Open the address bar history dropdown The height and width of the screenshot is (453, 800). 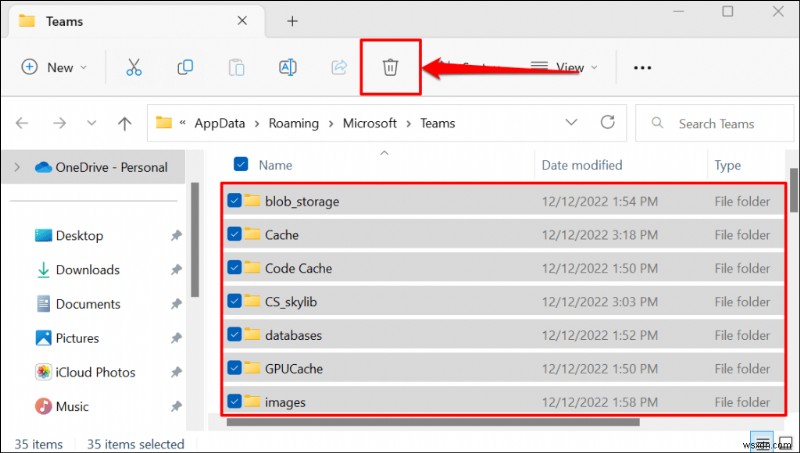point(571,122)
